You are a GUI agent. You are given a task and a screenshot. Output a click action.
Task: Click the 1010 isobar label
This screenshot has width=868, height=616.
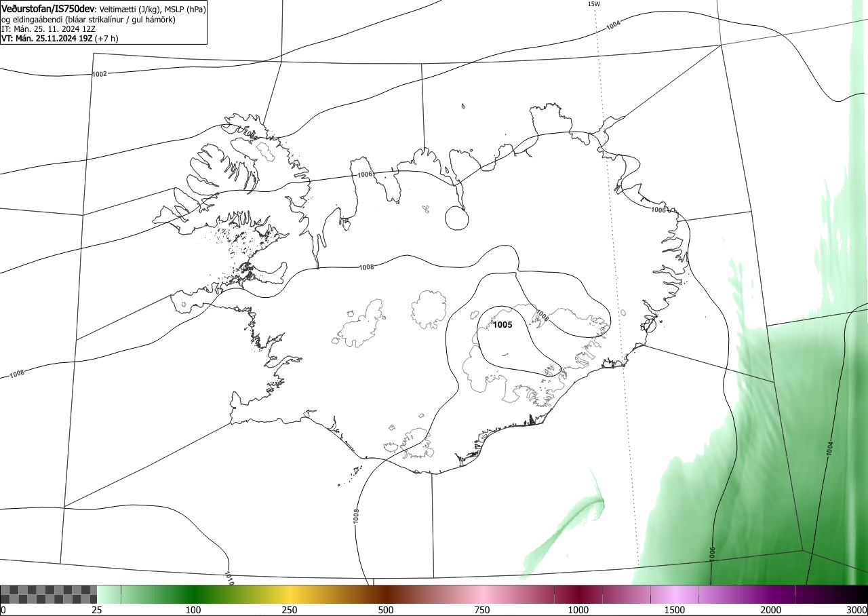coord(229,579)
